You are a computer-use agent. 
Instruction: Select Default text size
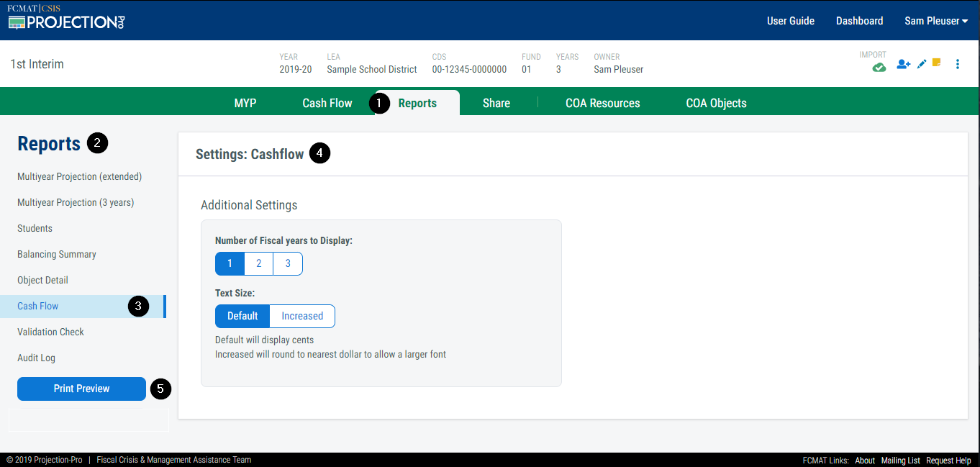pos(242,316)
